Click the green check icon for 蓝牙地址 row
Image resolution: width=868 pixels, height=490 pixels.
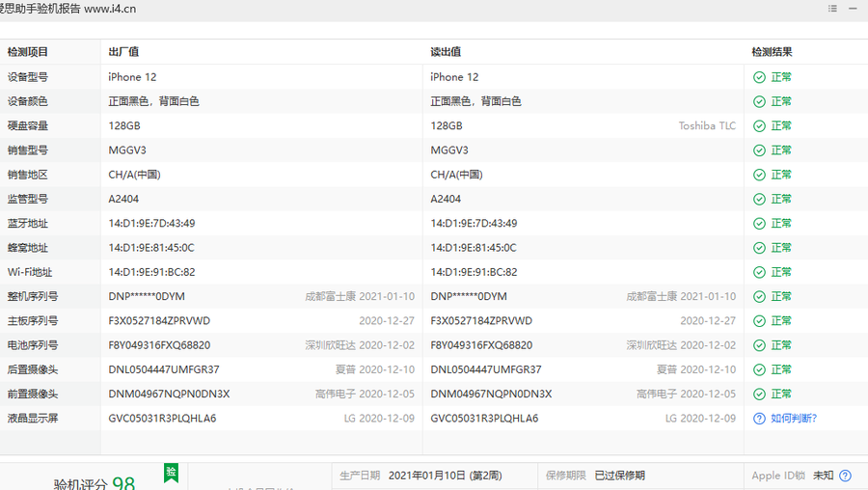click(x=760, y=224)
